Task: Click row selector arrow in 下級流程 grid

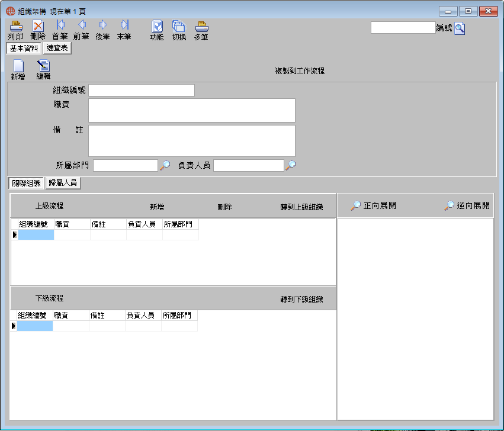Action: point(13,326)
